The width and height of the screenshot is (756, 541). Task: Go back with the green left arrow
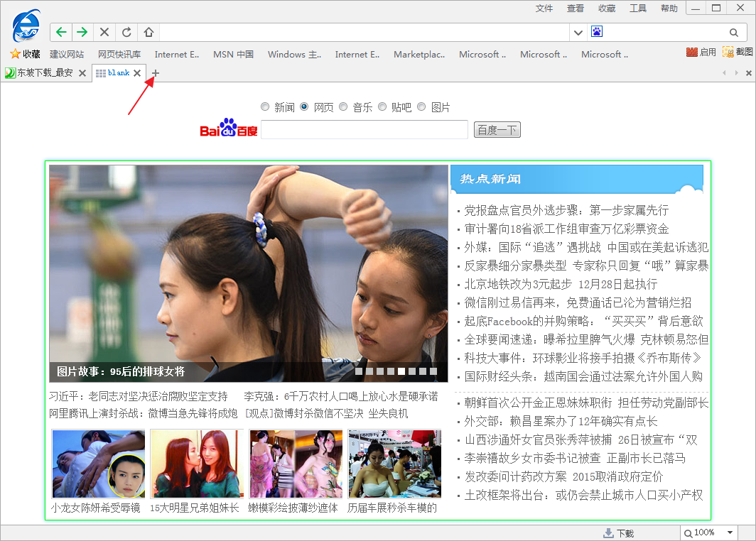point(61,32)
